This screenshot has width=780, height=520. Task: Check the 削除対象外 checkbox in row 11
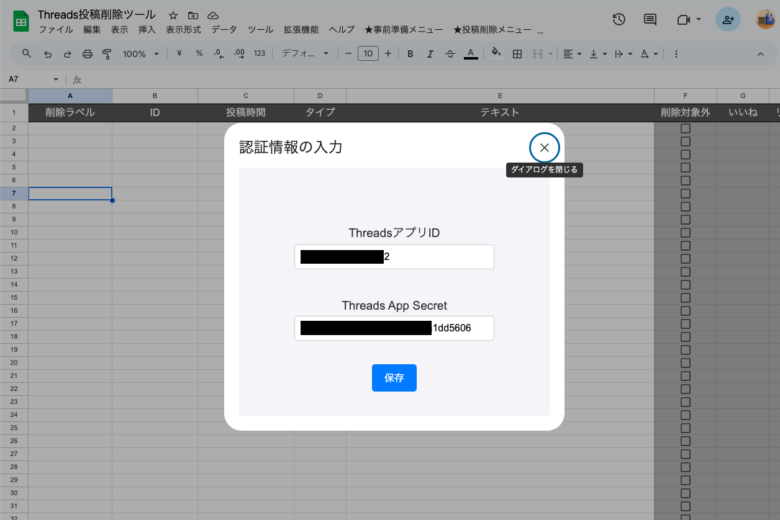pyautogui.click(x=685, y=245)
